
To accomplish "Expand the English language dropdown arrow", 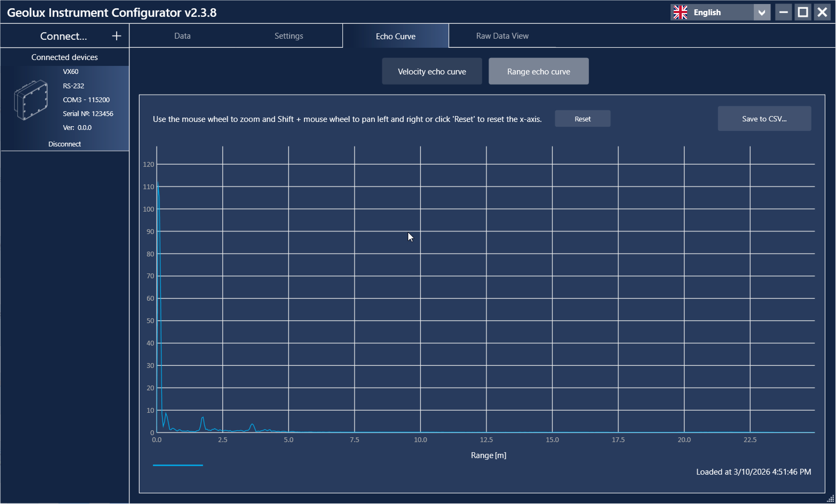I will (x=762, y=13).
